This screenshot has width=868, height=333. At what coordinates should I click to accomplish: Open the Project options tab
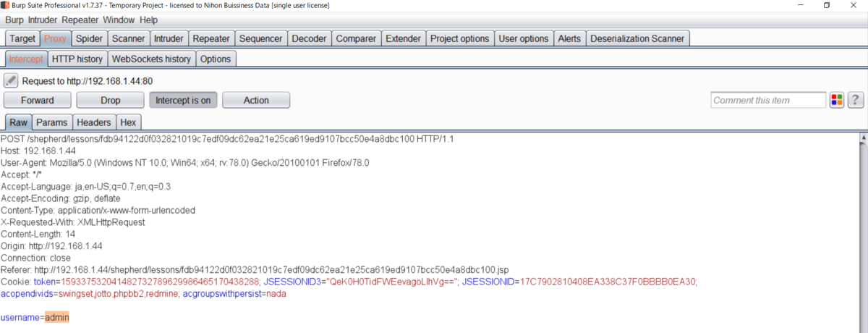point(460,38)
